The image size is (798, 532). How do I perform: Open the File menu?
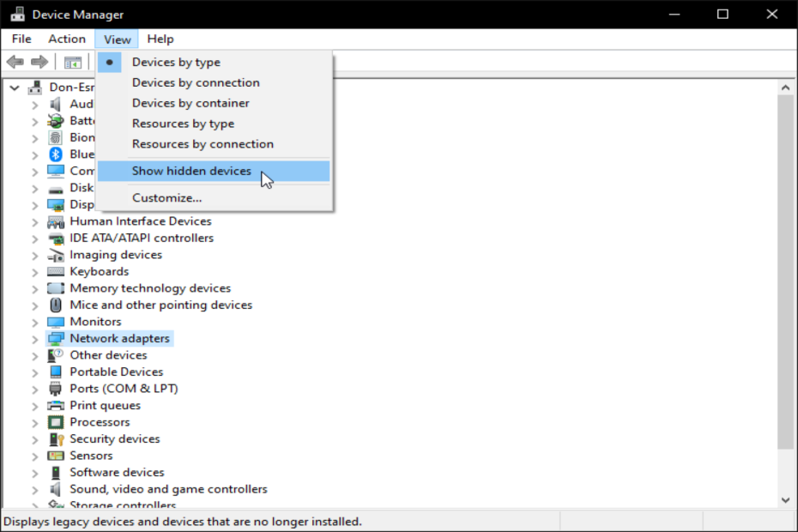[21, 39]
